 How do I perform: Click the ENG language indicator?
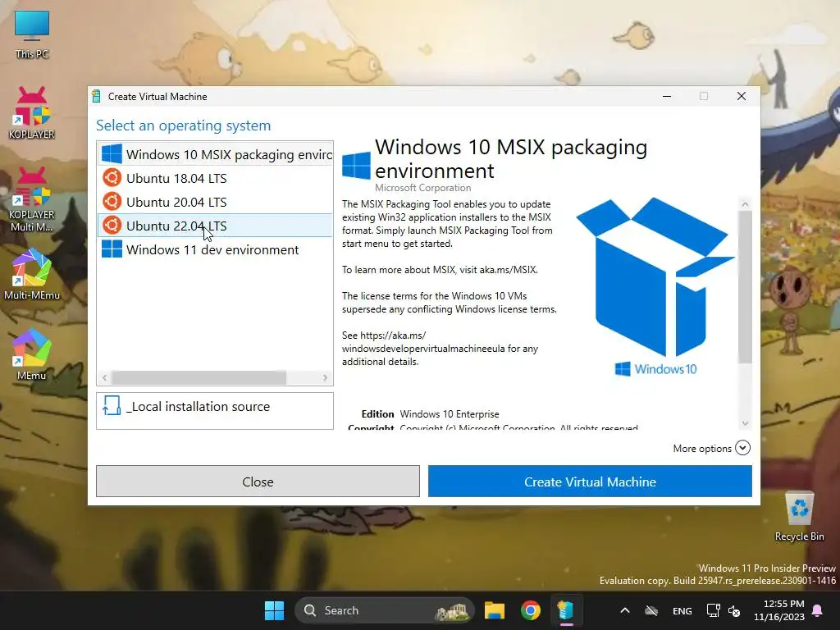pos(682,610)
